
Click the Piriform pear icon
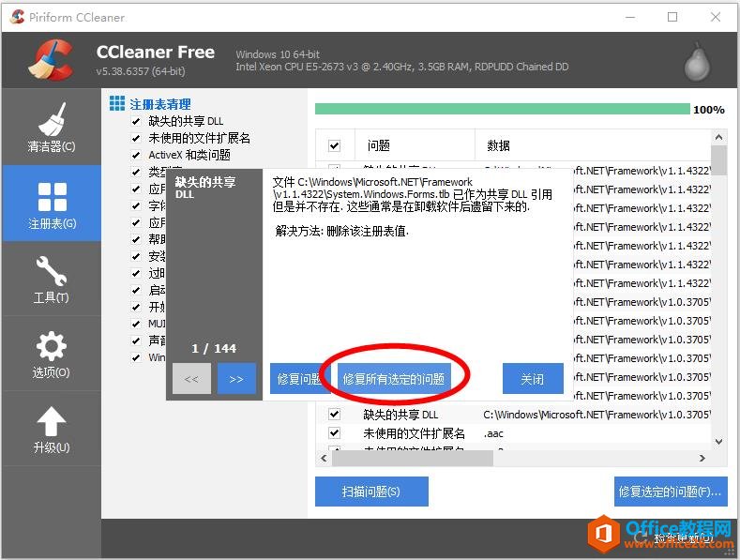click(697, 62)
